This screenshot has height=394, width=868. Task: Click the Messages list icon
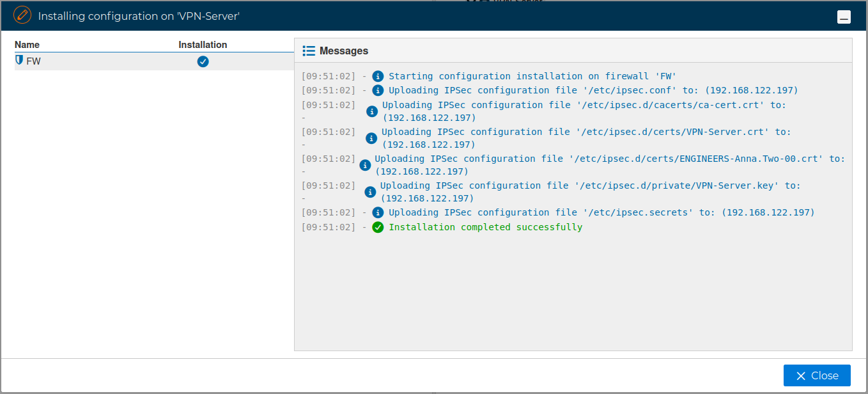tap(309, 51)
